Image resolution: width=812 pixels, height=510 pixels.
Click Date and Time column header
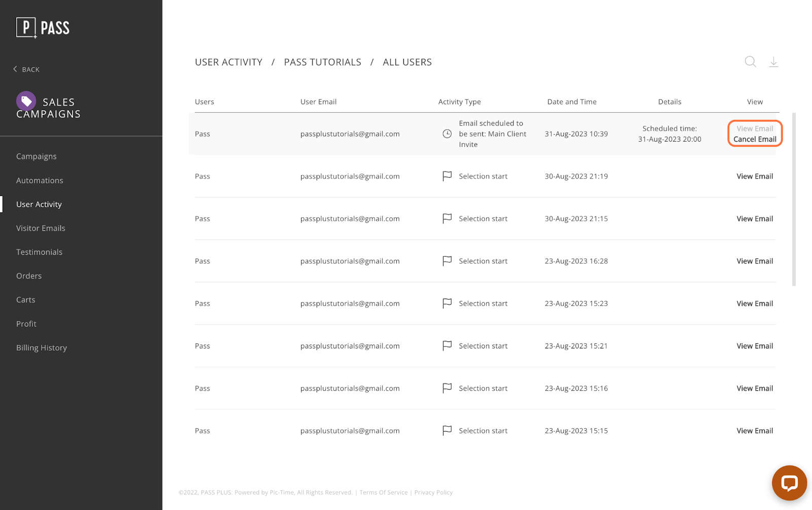point(572,102)
